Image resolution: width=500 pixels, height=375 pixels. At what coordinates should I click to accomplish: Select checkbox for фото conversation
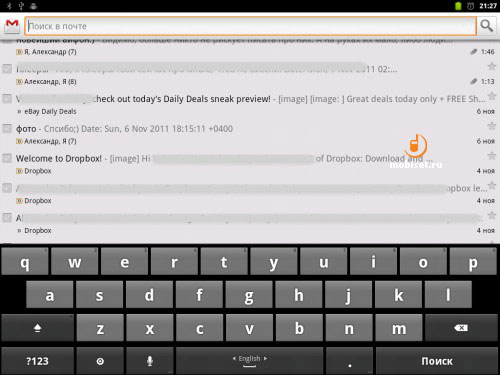coord(7,128)
